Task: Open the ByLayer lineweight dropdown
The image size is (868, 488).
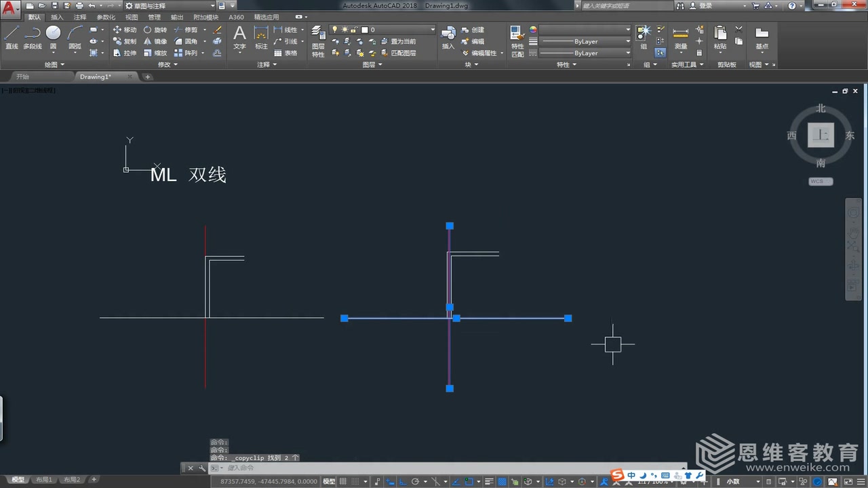Action: (x=586, y=41)
